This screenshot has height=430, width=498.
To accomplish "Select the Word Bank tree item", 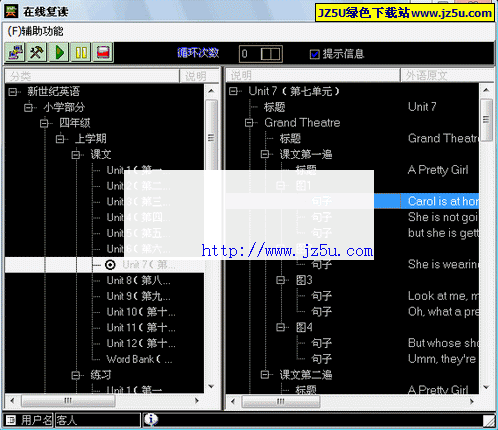I will tap(139, 359).
